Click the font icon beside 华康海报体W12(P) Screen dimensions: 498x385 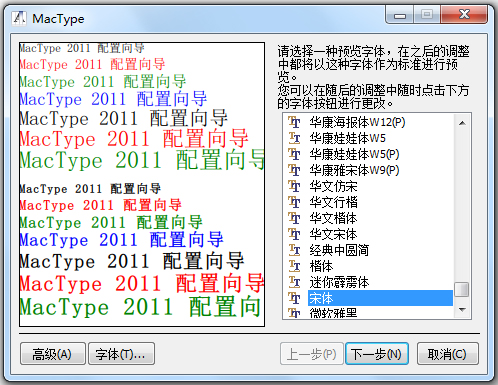294,122
